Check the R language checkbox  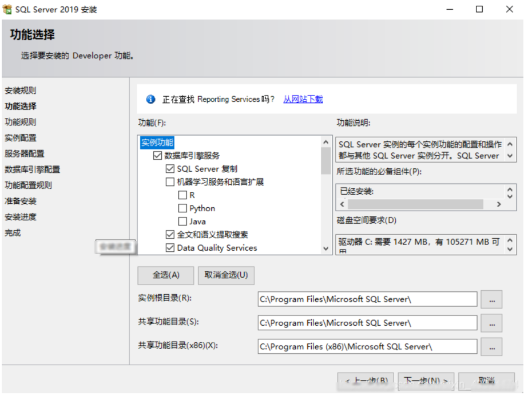point(182,195)
